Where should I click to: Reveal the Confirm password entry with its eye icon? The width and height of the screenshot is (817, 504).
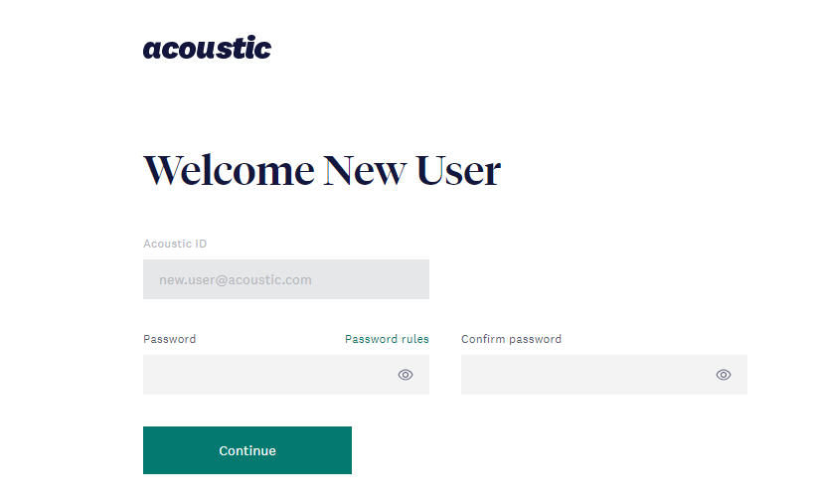pos(724,375)
